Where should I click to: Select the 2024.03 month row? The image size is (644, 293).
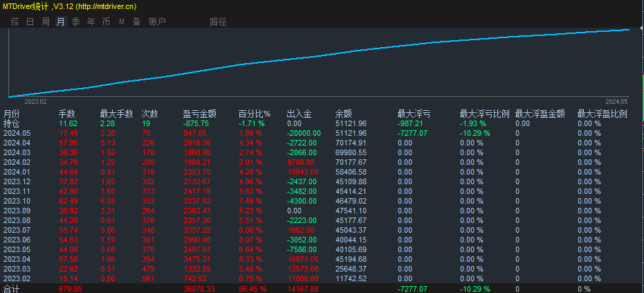(x=322, y=152)
